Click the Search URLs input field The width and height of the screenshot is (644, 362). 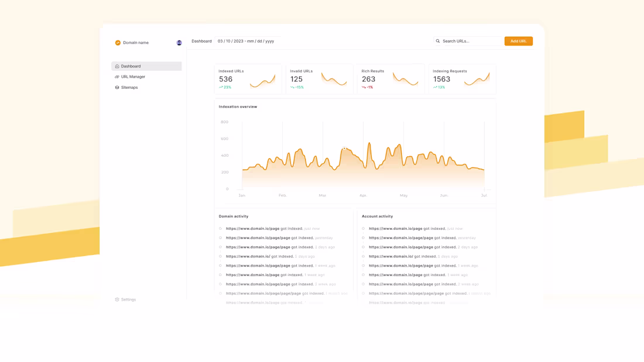click(465, 41)
